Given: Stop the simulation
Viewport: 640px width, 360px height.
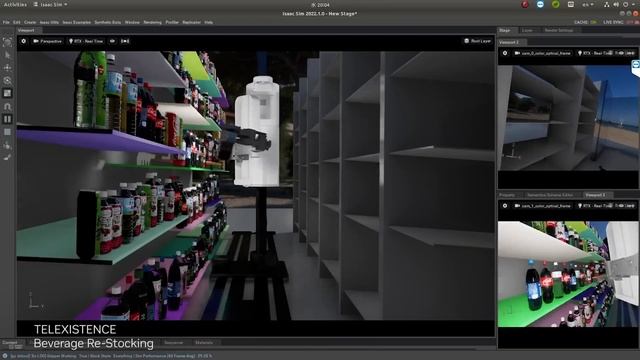Looking at the screenshot, I should pyautogui.click(x=7, y=132).
